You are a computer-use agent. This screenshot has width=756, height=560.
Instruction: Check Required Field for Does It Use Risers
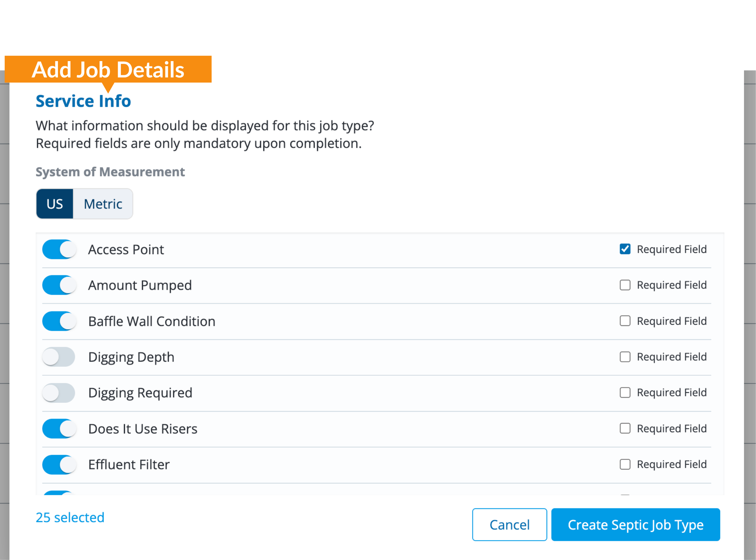pos(625,429)
